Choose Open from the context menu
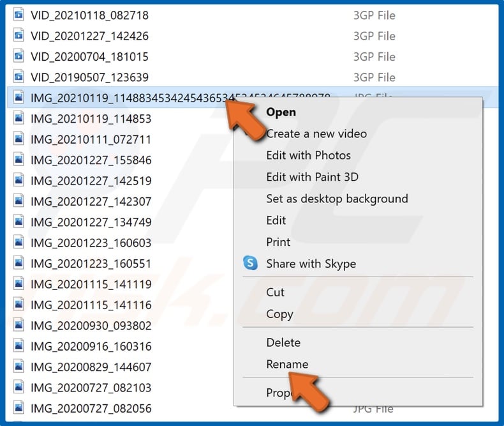Screen dimensions: 504x426 [281, 112]
